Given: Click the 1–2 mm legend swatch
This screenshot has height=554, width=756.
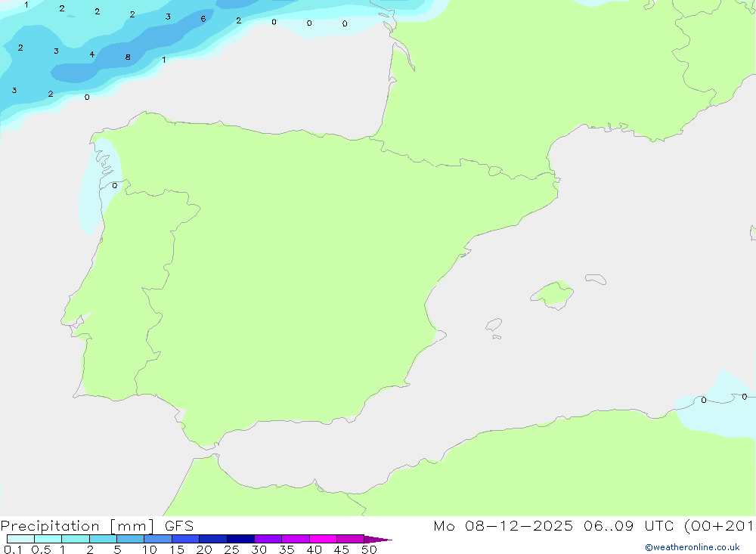Looking at the screenshot, I should 76,539.
